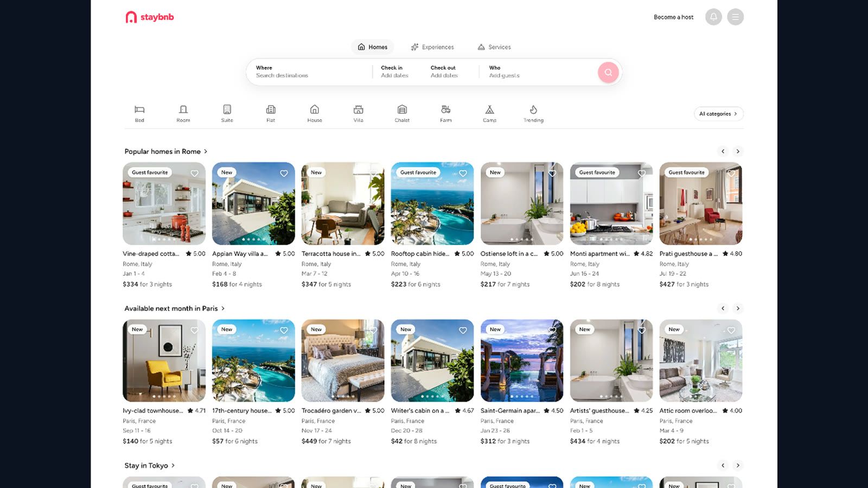Switch to the Services tab

[494, 47]
